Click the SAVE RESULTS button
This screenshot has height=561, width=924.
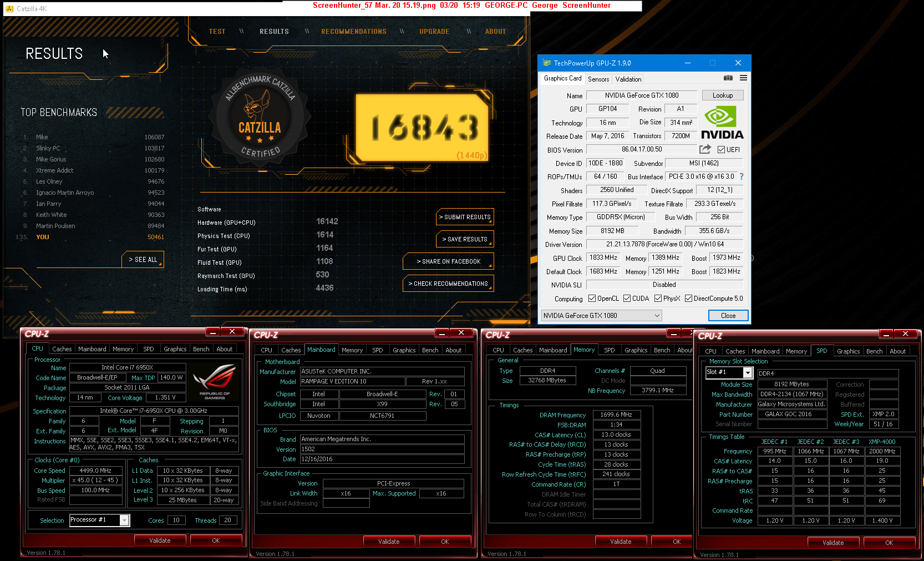[465, 239]
